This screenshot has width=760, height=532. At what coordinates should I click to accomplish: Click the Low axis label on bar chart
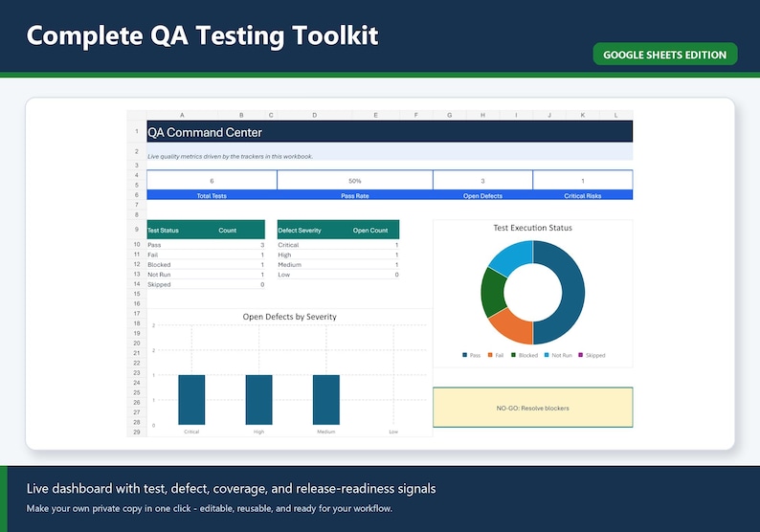point(393,432)
